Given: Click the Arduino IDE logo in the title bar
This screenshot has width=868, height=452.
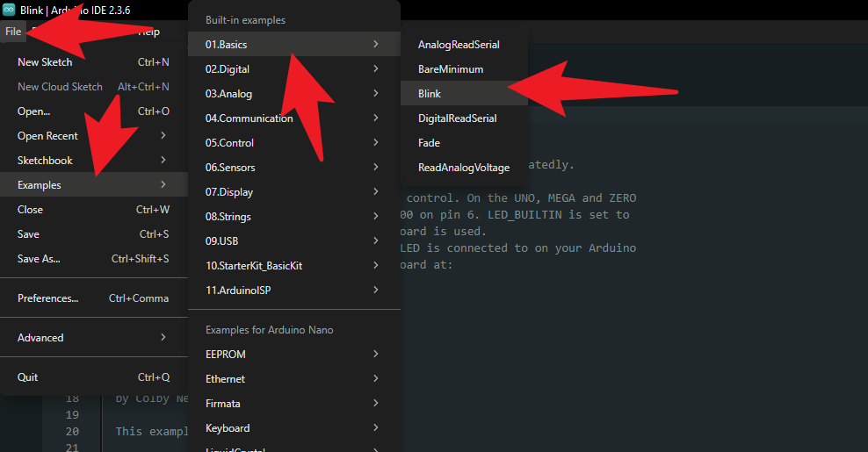Looking at the screenshot, I should pos(9,10).
